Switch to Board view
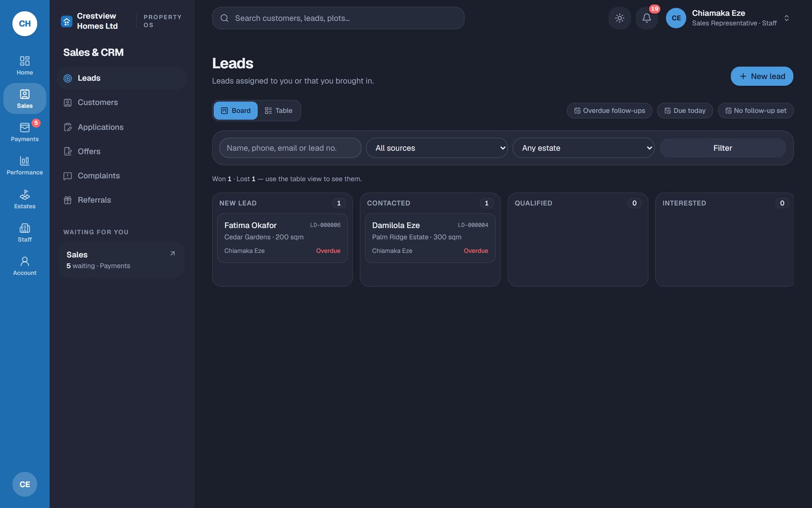The image size is (812, 508). pos(235,111)
